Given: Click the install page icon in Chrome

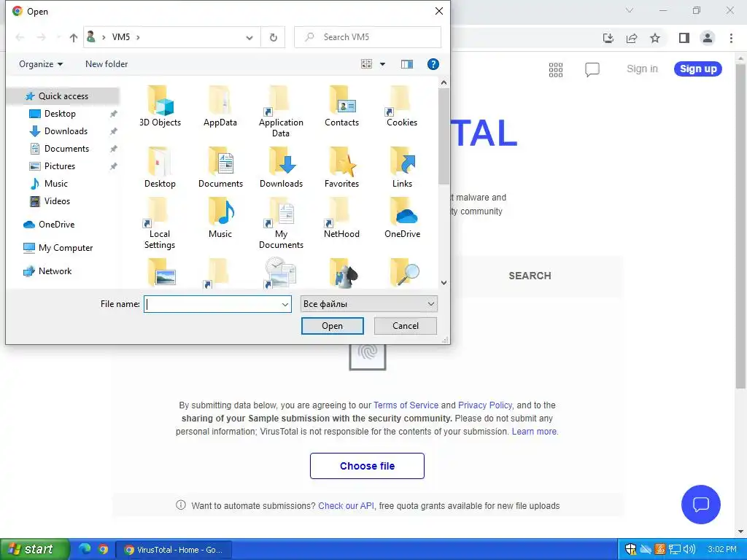Looking at the screenshot, I should [x=608, y=38].
